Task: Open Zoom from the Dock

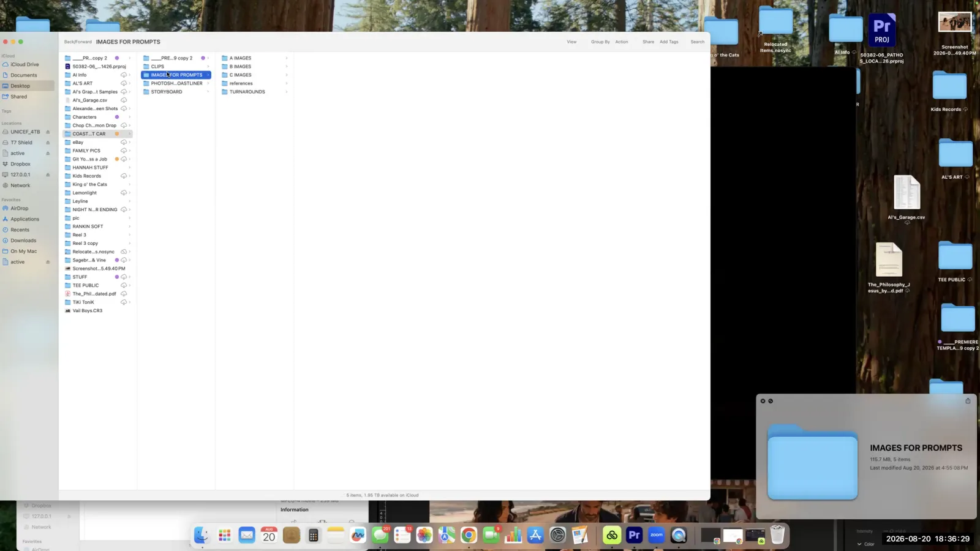Action: [656, 535]
